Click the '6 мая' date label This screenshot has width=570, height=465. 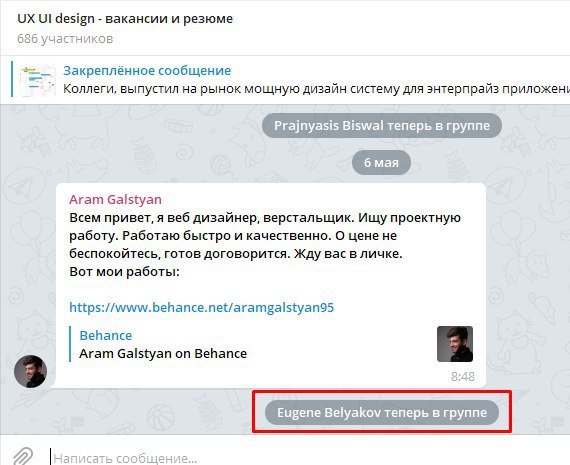coord(381,163)
